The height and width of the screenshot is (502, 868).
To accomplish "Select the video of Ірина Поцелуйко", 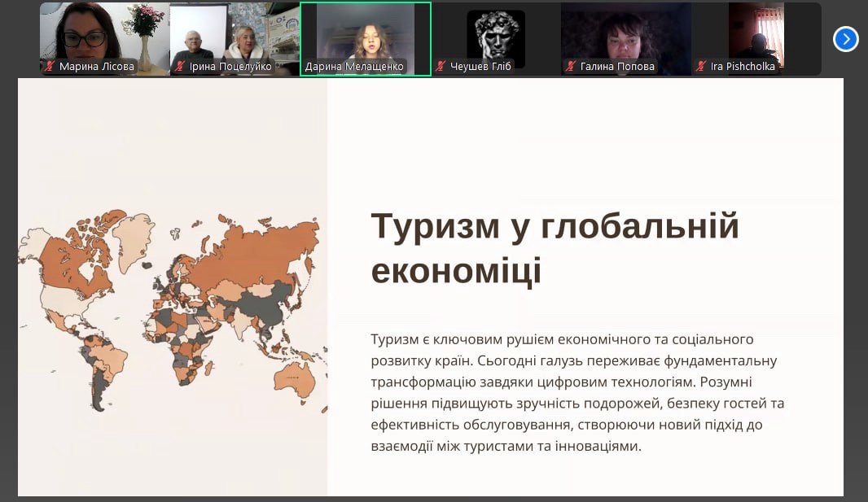I will (235, 33).
